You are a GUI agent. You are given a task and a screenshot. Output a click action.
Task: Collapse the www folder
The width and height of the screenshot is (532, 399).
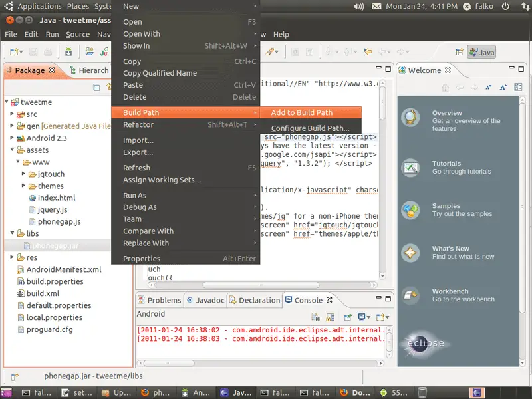click(x=18, y=161)
